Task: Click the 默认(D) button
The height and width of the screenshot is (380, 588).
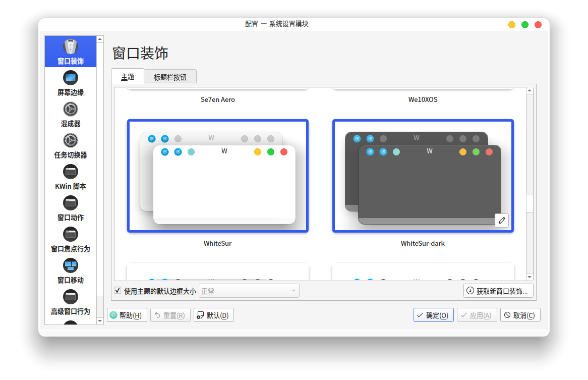Action: (x=214, y=315)
